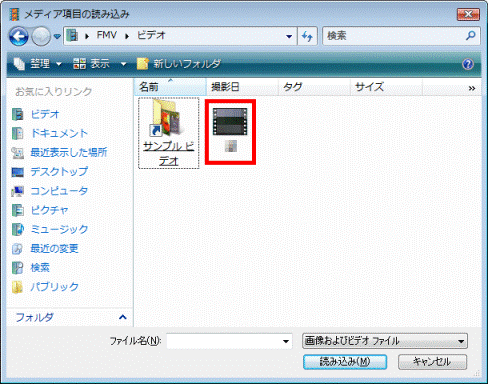Sort by the 名前 column header
488x384 pixels.
(170, 87)
